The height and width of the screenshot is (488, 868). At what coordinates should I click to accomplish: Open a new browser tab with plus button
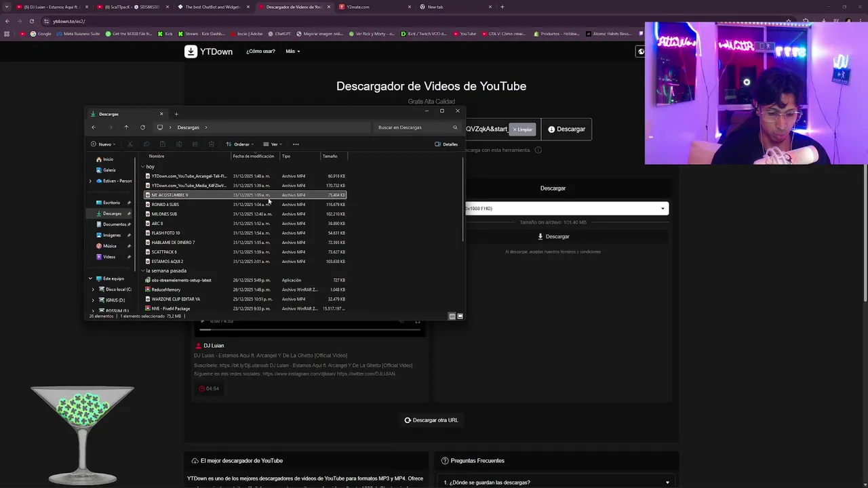click(502, 7)
